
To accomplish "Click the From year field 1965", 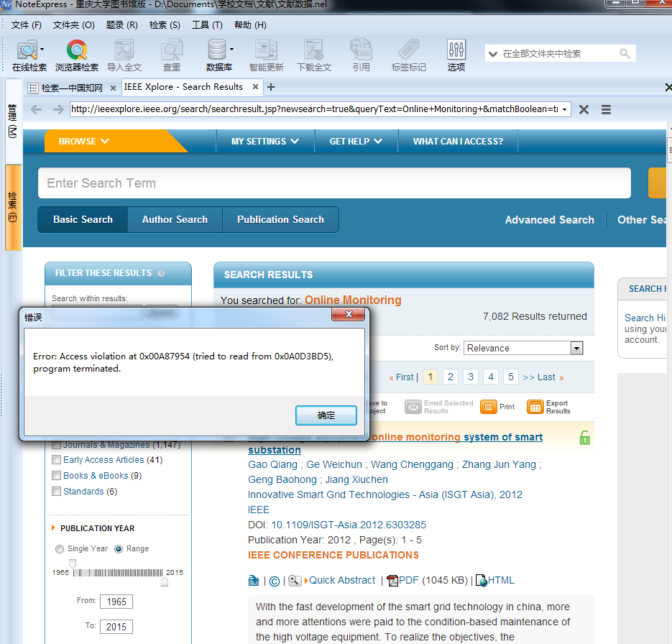I will [116, 602].
